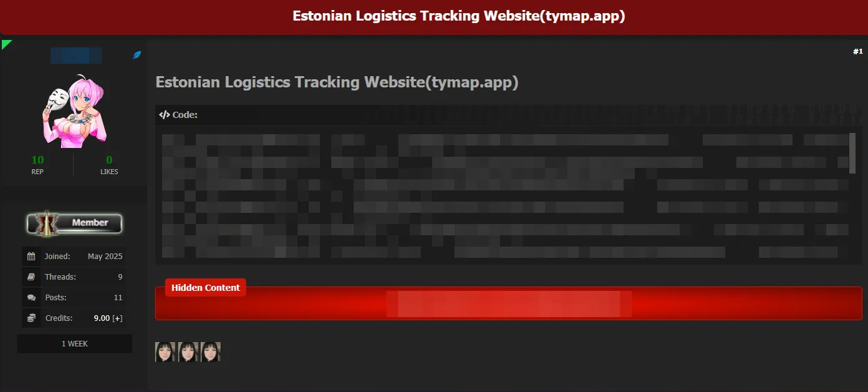The height and width of the screenshot is (392, 868).
Task: Open the poster's anime avatar image
Action: tap(74, 111)
